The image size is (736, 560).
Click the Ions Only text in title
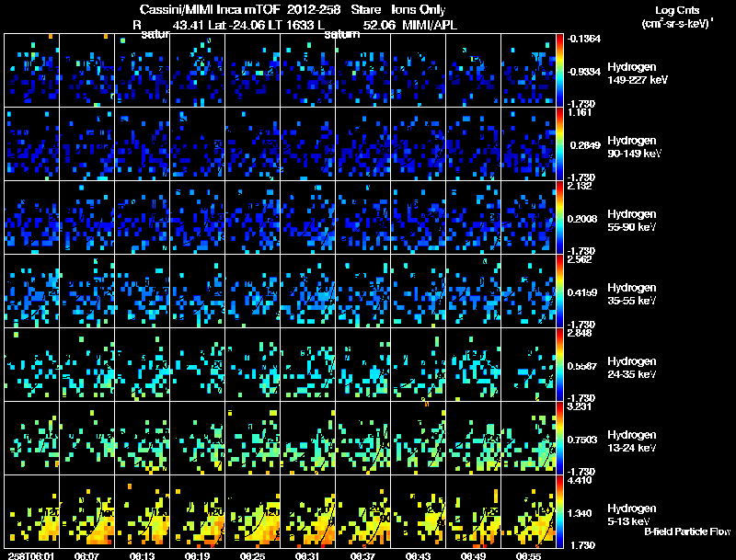(419, 9)
